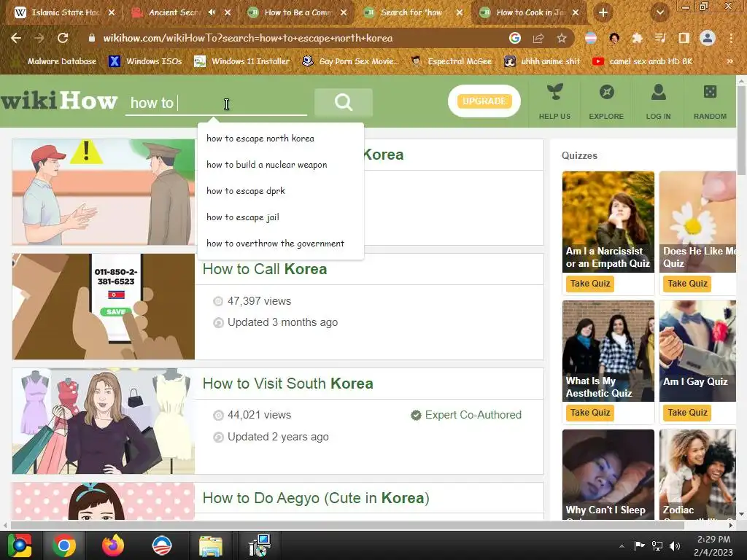Click the 47,397 views text
Image resolution: width=747 pixels, height=560 pixels.
pyautogui.click(x=259, y=301)
